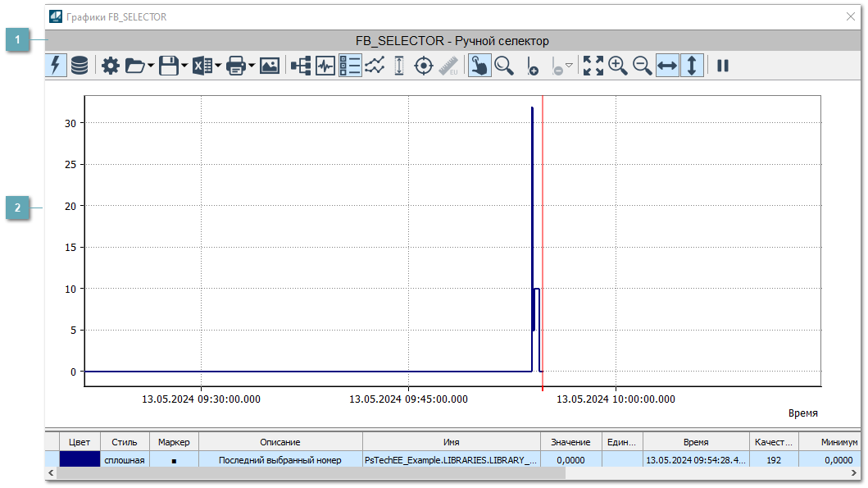Toggle the legend list display button
868x488 pixels.
350,66
